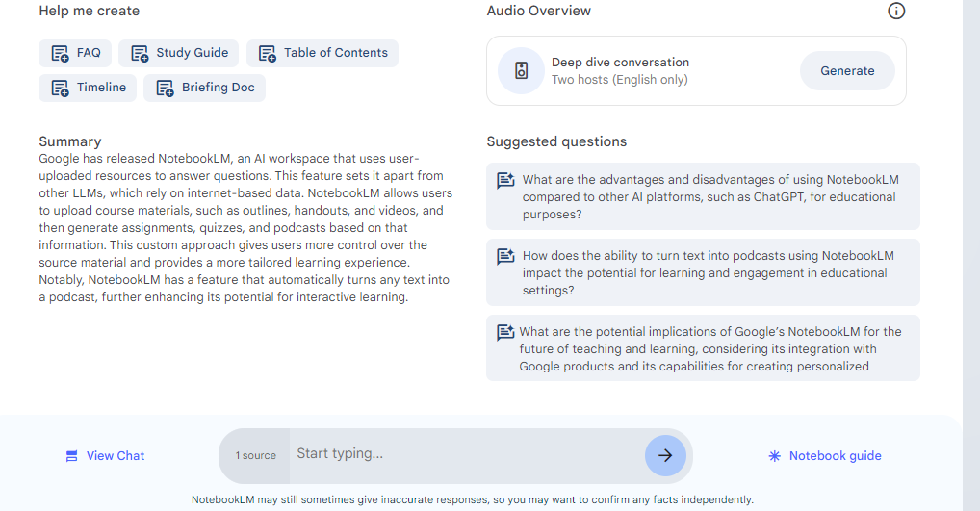Click Two hosts (English only) text
Image resolution: width=980 pixels, height=511 pixels.
tap(619, 80)
